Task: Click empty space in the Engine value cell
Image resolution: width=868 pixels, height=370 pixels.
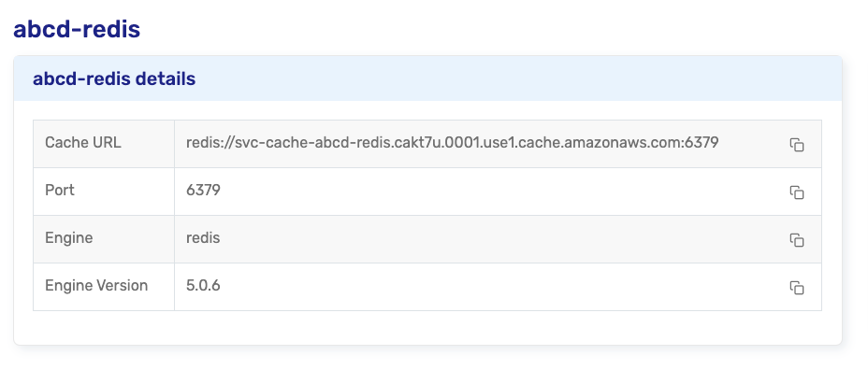Action: tap(499, 239)
